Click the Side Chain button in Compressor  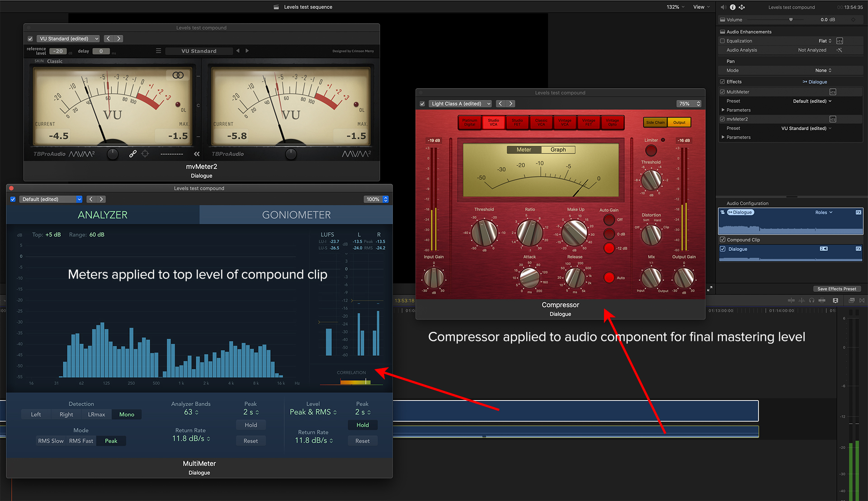pyautogui.click(x=655, y=123)
